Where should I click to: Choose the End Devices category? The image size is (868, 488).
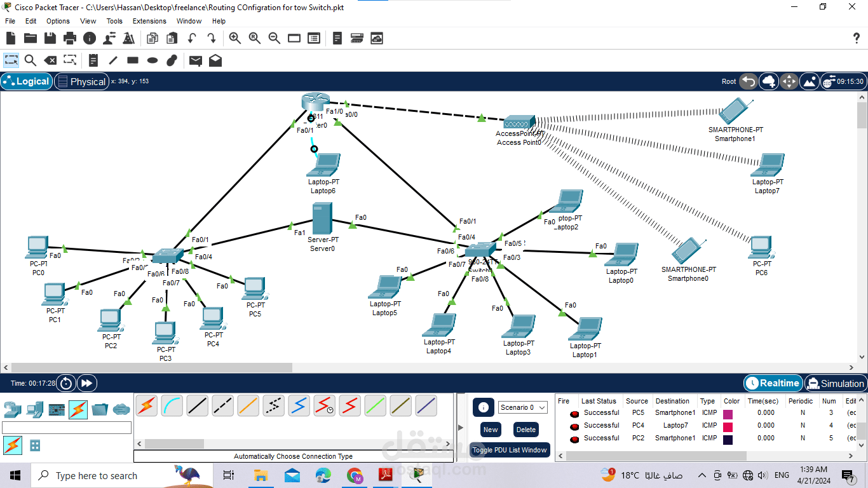tap(35, 410)
